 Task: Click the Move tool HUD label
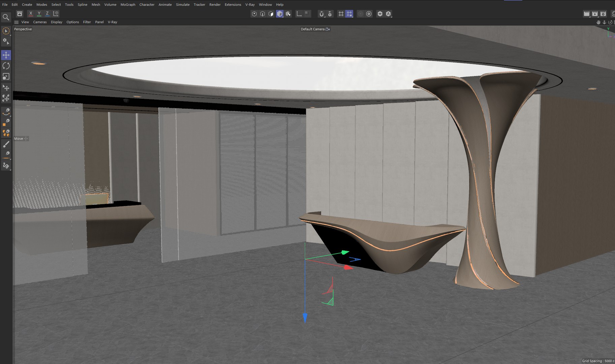(19, 139)
